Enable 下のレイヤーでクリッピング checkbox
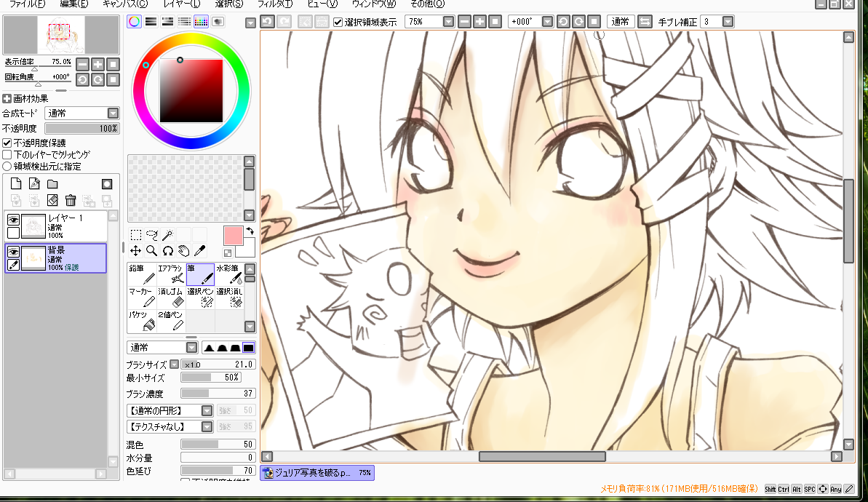Viewport: 868px width, 502px height. click(x=7, y=154)
